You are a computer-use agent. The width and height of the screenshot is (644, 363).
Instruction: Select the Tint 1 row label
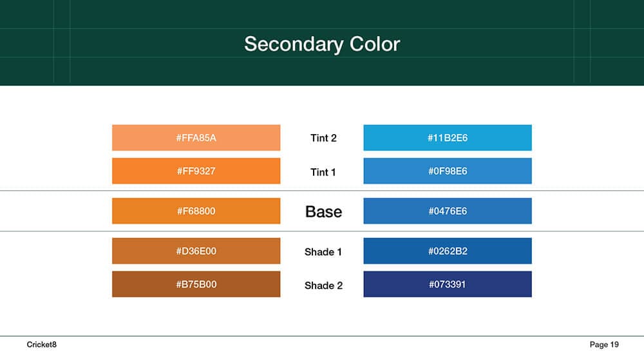click(x=323, y=172)
